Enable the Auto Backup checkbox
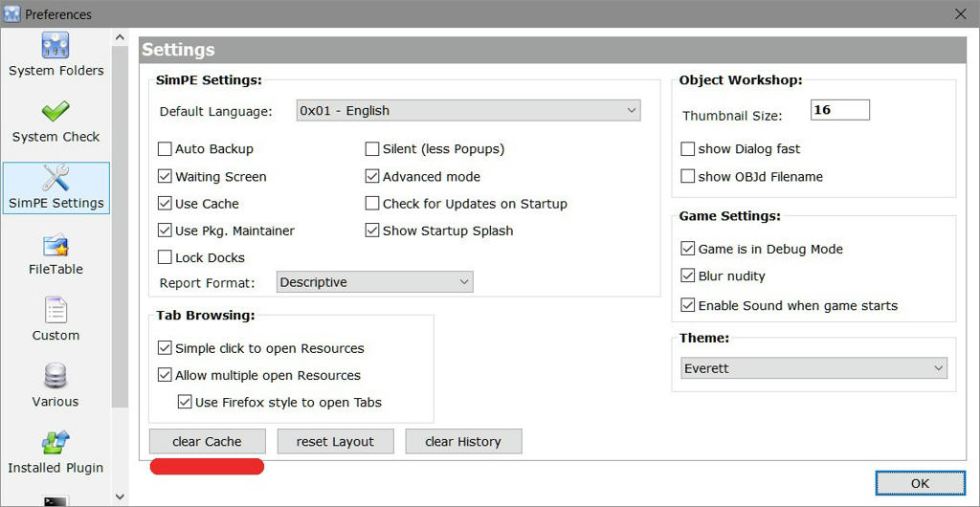Screen dimensions: 980x507 (166, 149)
